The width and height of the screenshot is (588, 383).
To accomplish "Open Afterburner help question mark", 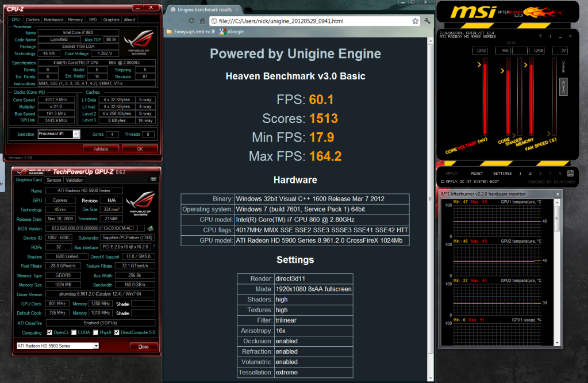I will (540, 36).
